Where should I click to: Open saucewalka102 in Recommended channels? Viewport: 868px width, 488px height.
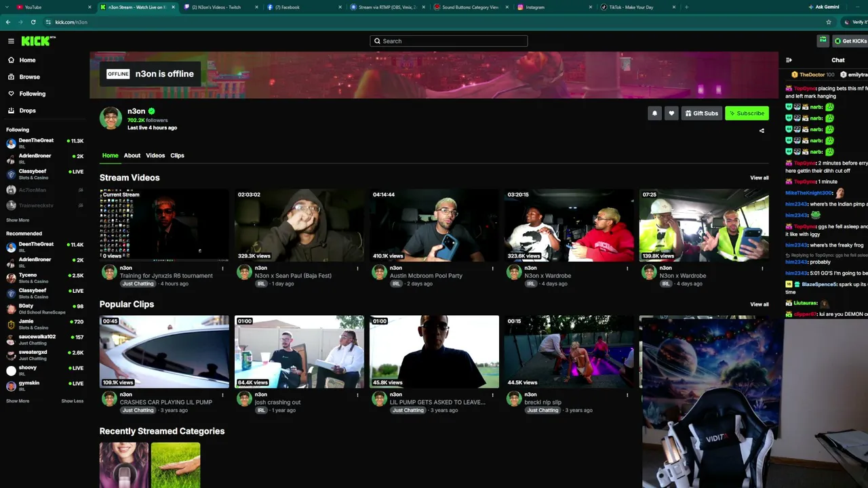coord(45,340)
